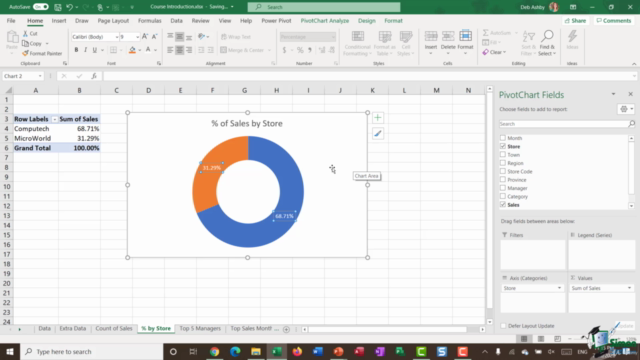This screenshot has height=360, width=640.
Task: Open the number format dropdown
Action: [x=333, y=37]
